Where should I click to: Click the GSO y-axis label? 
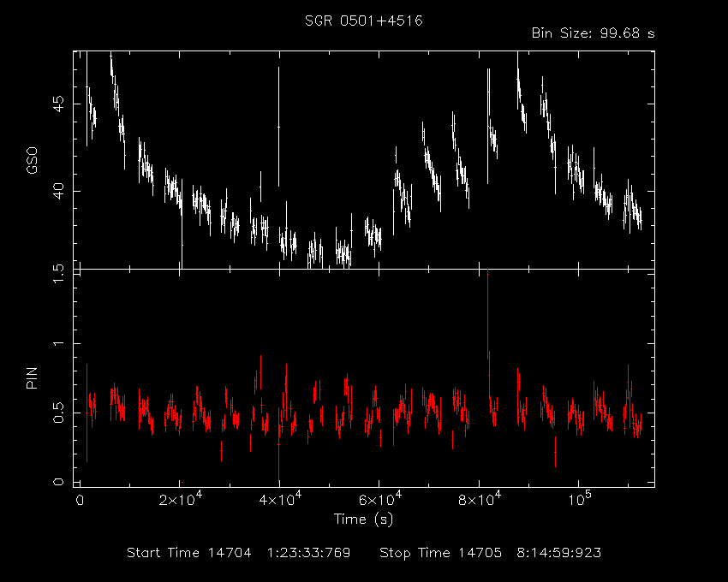click(x=32, y=160)
